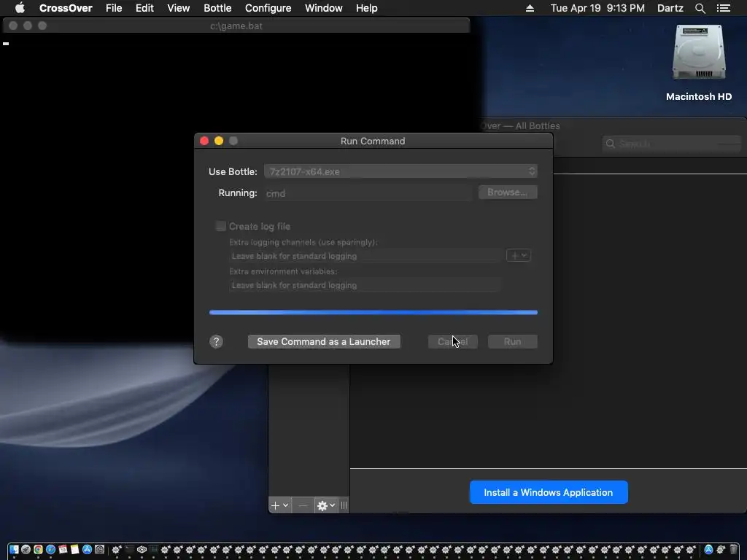Click search magnifier in All Bottles window

pyautogui.click(x=611, y=144)
